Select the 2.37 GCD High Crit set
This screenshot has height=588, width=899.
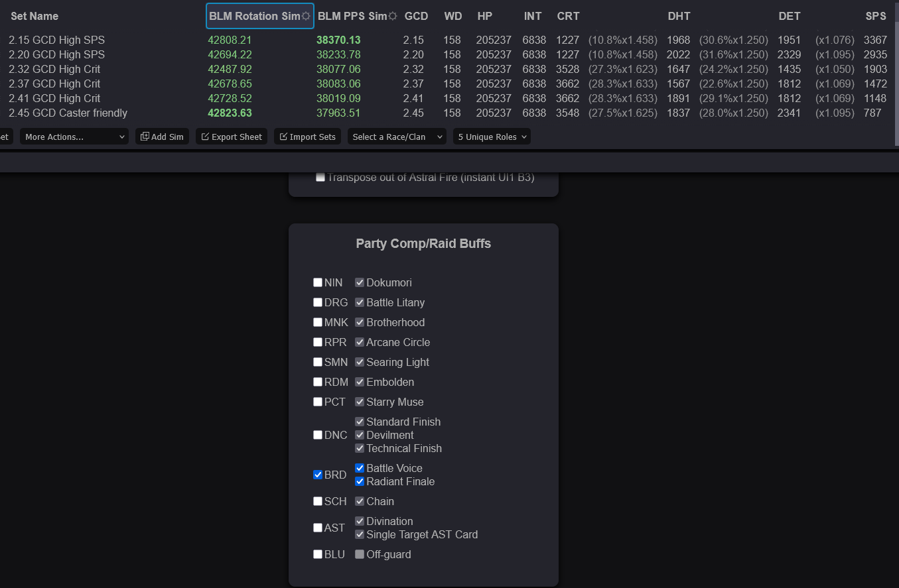[54, 84]
